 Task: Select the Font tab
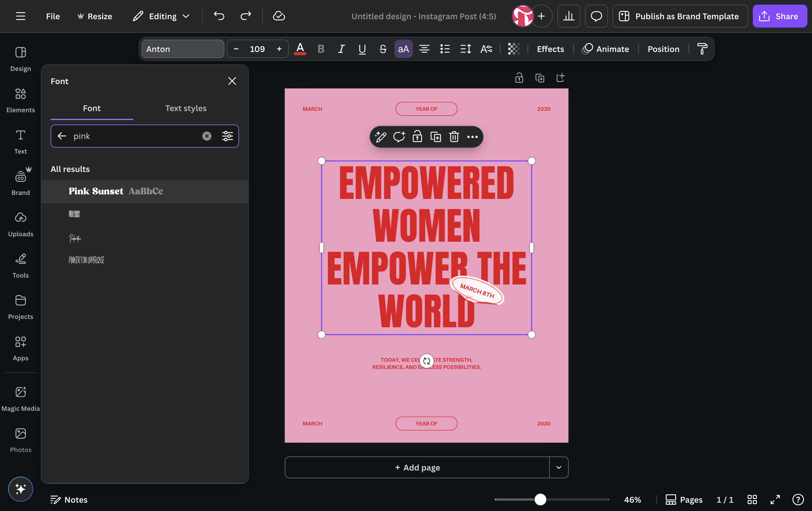point(92,108)
